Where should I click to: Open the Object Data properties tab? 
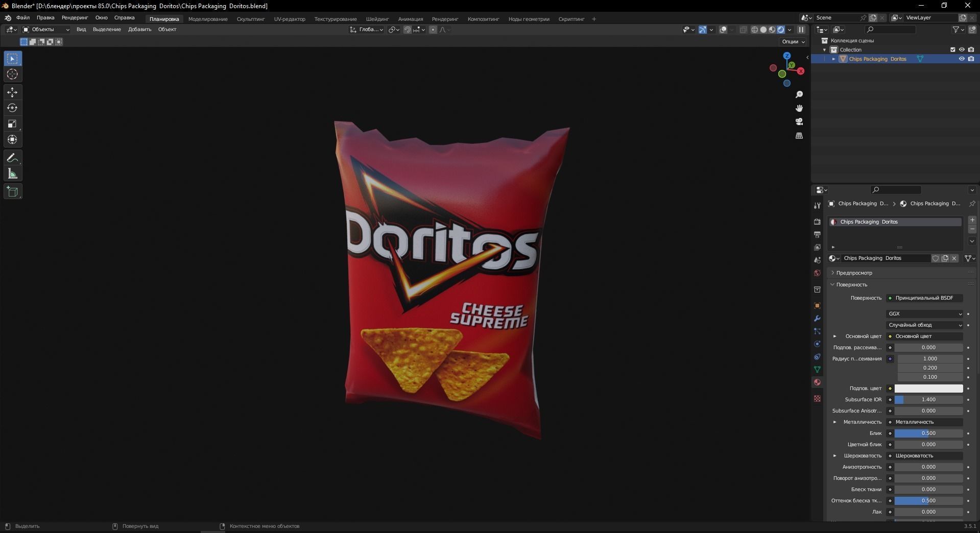[817, 369]
